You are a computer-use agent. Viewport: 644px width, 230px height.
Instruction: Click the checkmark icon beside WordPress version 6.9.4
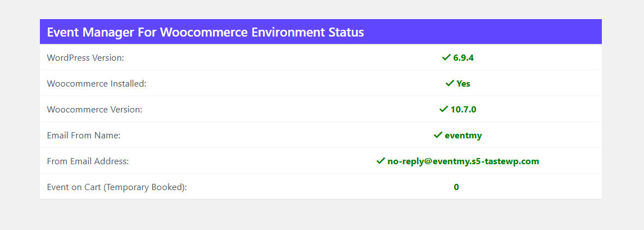coord(447,57)
